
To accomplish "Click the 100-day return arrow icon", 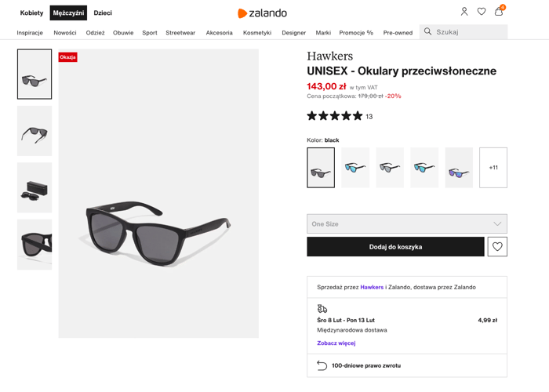I will tap(322, 365).
